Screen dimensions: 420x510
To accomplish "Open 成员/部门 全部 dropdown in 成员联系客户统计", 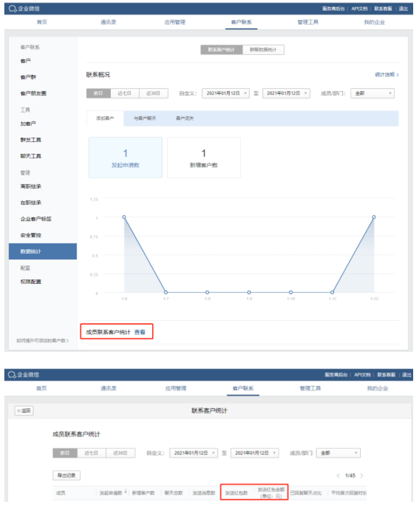I will pos(338,453).
